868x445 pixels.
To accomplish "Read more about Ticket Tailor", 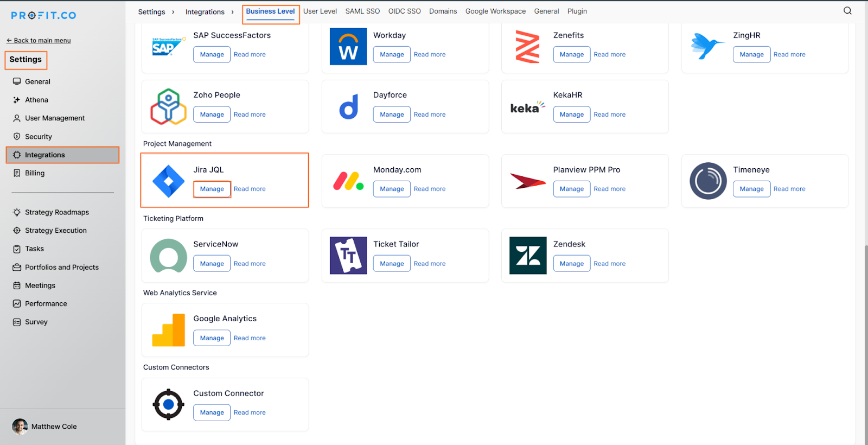I will [430, 264].
